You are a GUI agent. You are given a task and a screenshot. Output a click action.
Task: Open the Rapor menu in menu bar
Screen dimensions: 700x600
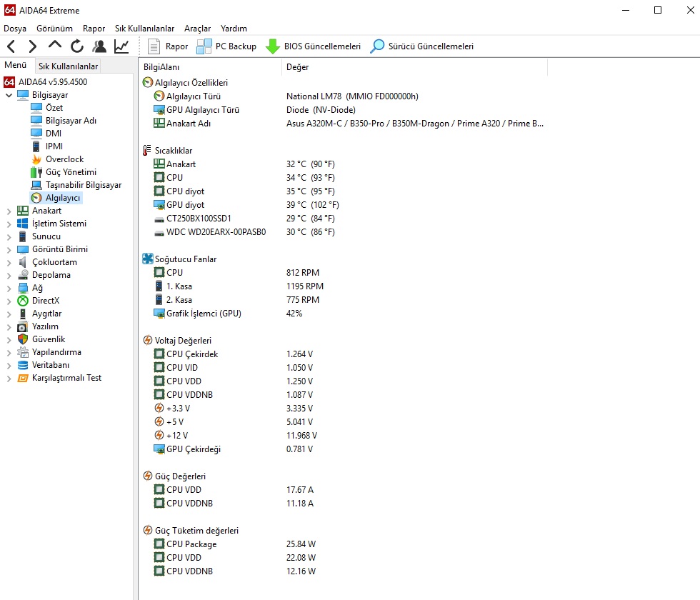(x=94, y=29)
